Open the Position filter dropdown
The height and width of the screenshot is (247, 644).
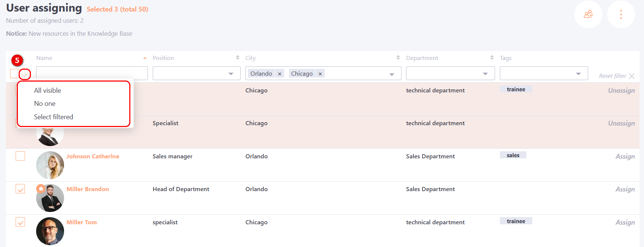pos(196,73)
